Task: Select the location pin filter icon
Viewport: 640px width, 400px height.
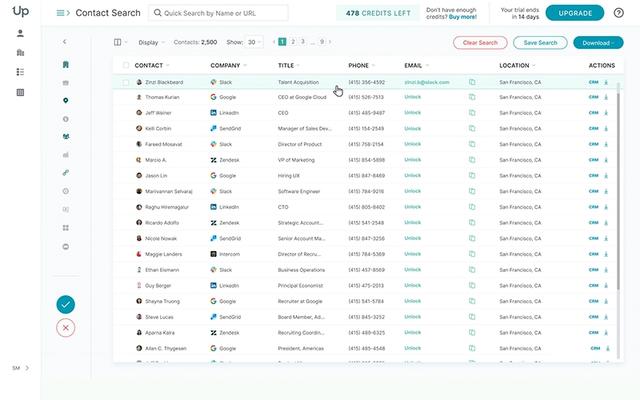Action: click(66, 100)
